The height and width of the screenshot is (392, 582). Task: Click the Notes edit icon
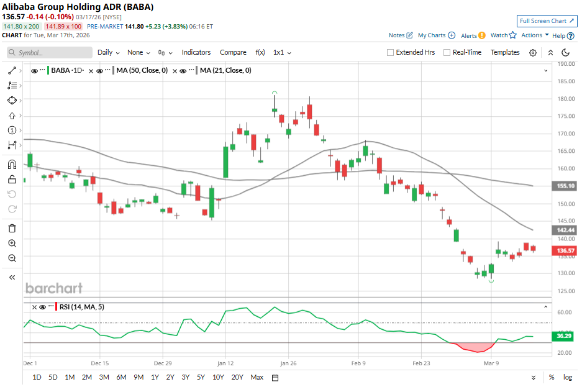point(409,35)
